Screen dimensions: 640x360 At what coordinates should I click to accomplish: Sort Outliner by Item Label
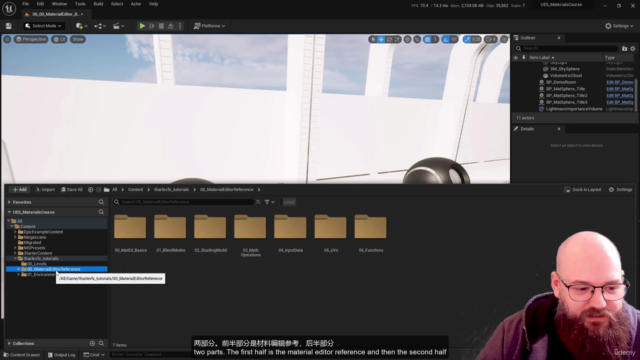(542, 58)
